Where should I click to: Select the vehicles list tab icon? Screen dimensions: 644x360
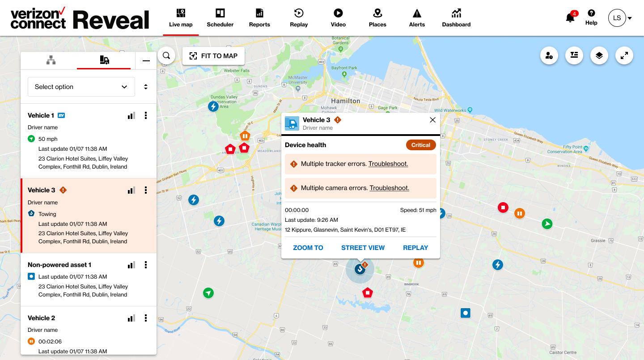coord(104,60)
